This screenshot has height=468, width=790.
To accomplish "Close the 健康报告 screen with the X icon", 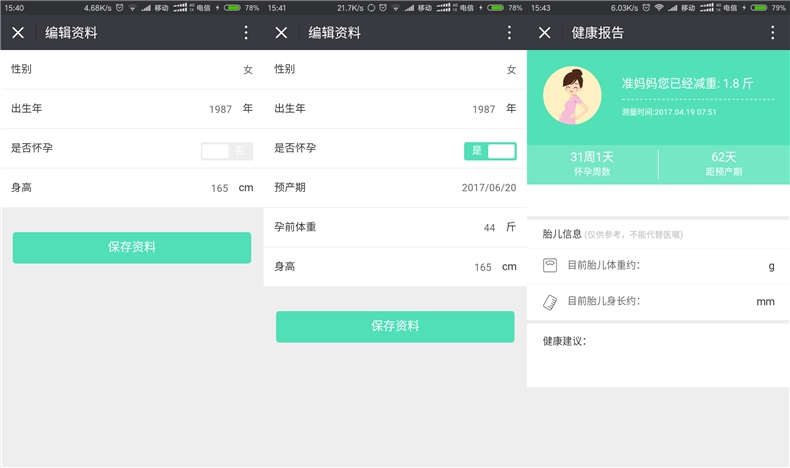I will [x=545, y=33].
